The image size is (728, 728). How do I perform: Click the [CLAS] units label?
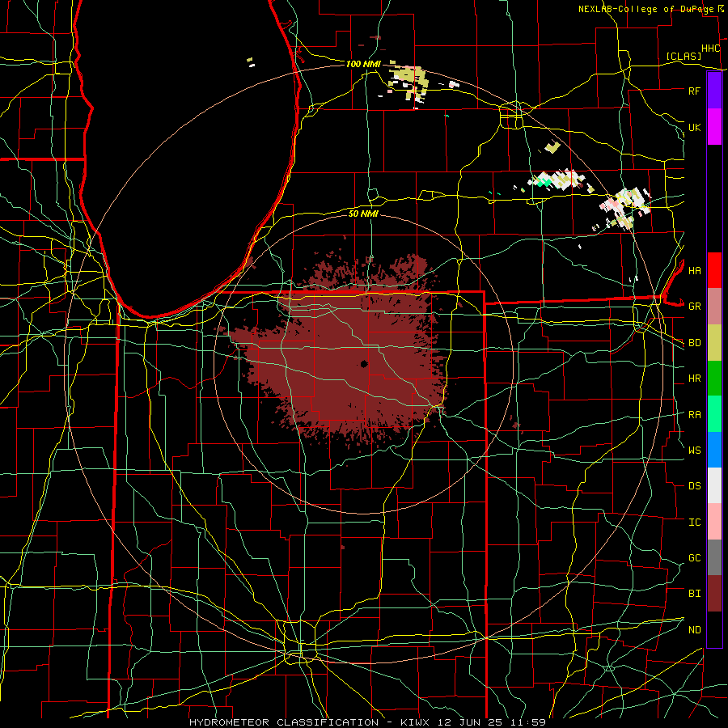coord(684,56)
